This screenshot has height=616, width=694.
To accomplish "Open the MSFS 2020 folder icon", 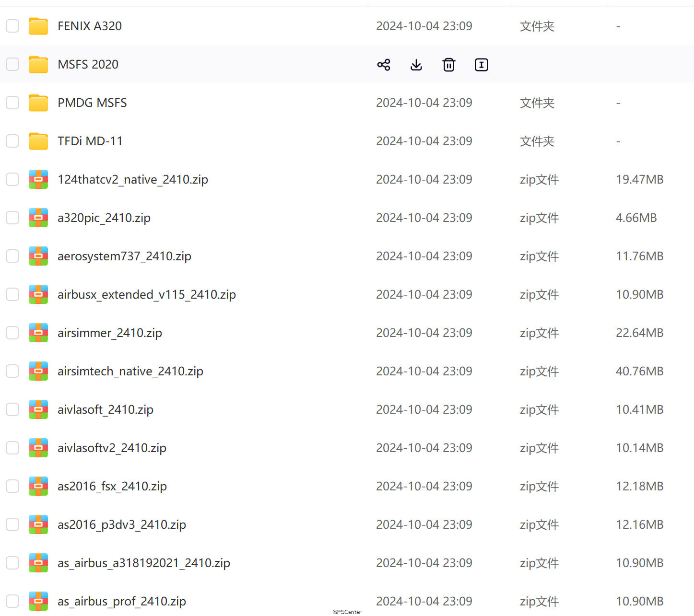I will [x=38, y=64].
